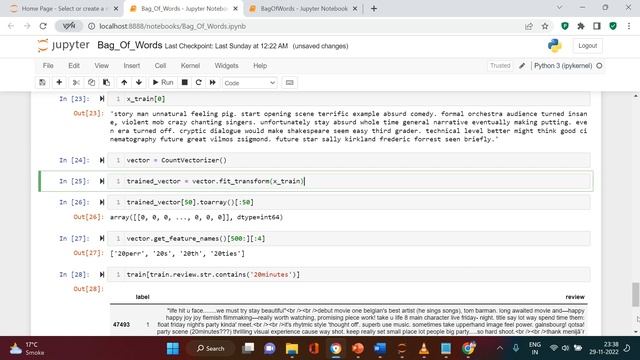Image resolution: width=640 pixels, height=360 pixels.
Task: Click the notebook vertical scrollbar thumb
Action: 635,294
